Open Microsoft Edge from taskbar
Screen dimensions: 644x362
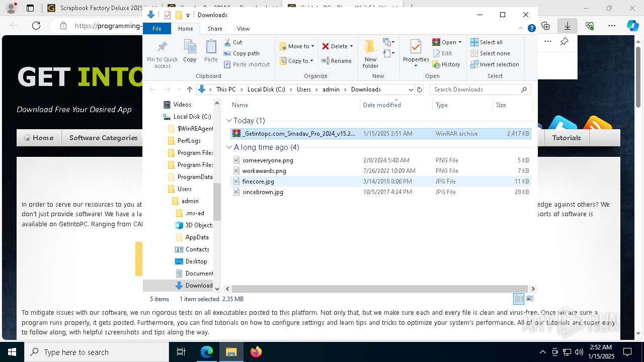point(207,352)
